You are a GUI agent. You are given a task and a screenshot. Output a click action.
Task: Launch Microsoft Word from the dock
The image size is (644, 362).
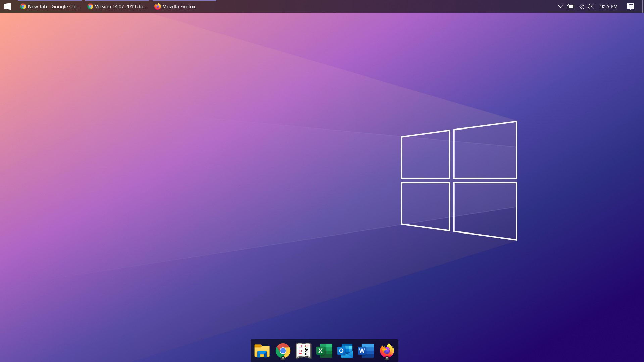point(366,350)
